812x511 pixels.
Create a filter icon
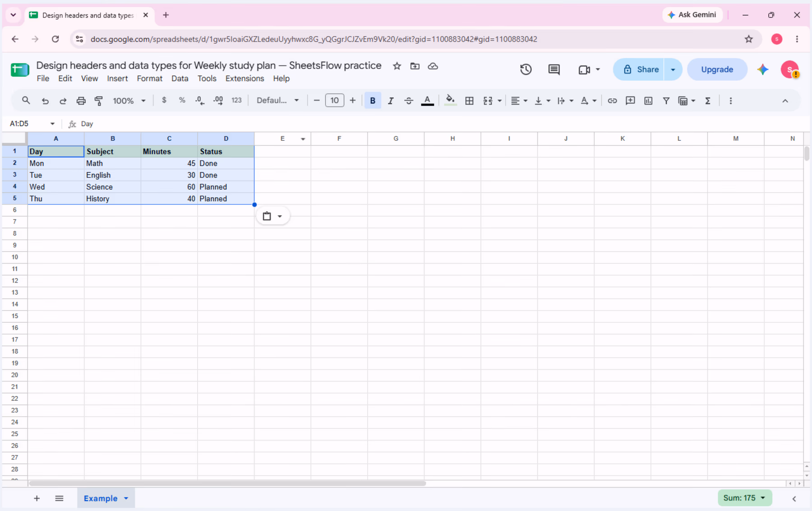pos(666,101)
